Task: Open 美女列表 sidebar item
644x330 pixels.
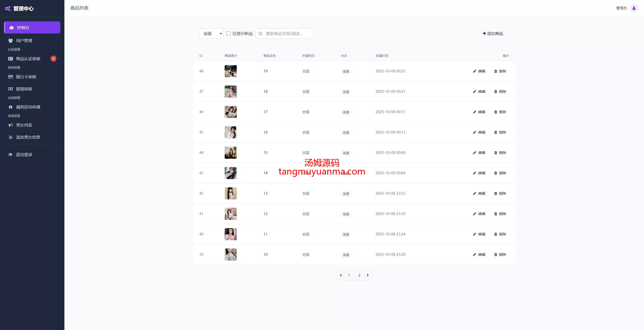Action: click(x=24, y=125)
